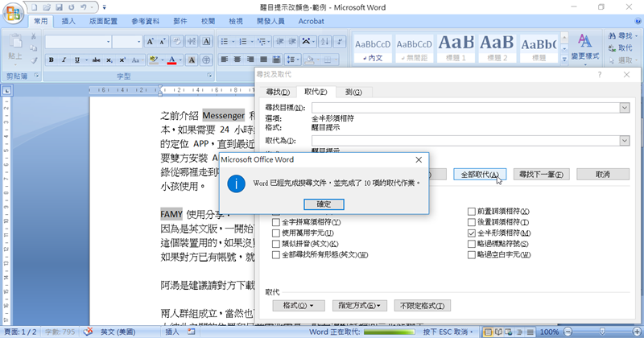The image size is (644, 338).
Task: Click the Enclose Characters circle icon
Action: [x=207, y=60]
